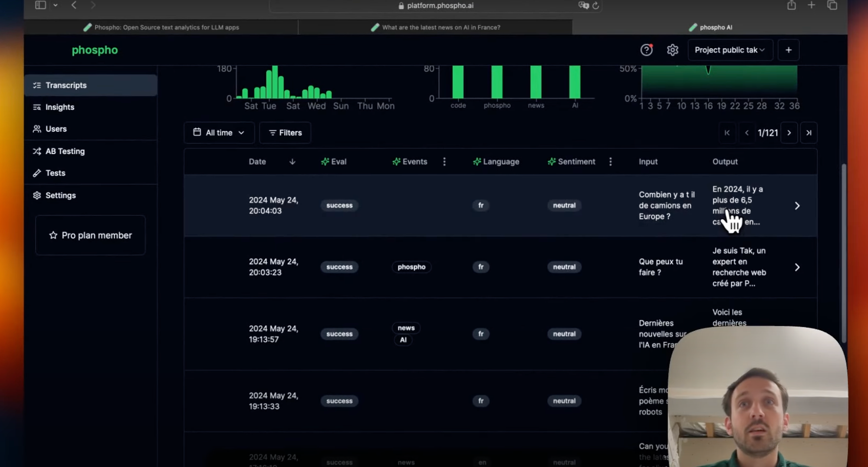
Task: Toggle descending sort on the Date column
Action: tap(292, 161)
